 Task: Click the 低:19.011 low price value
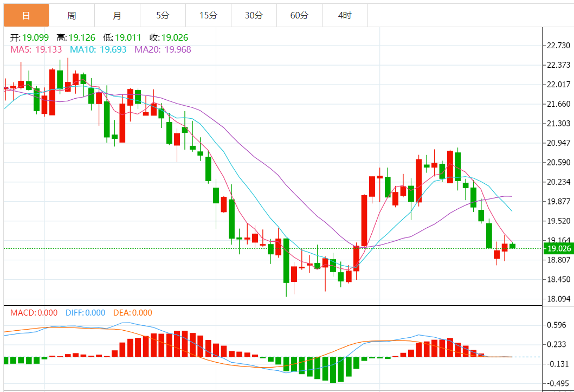[122, 37]
